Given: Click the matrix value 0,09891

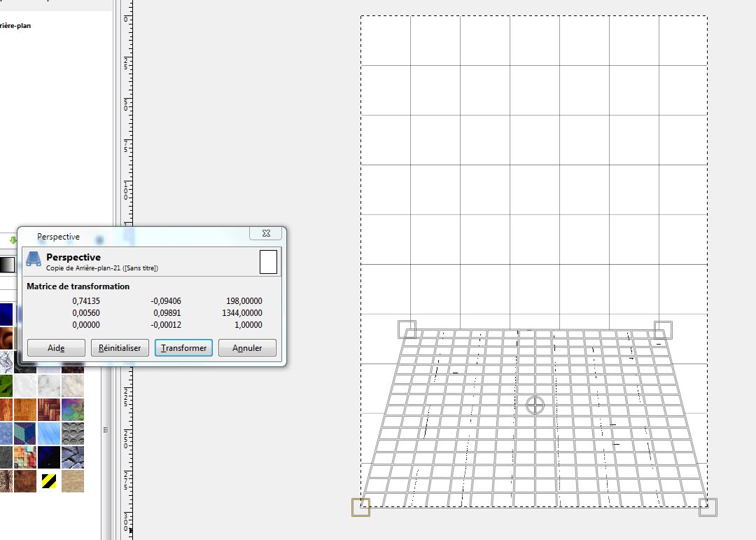Looking at the screenshot, I should pos(167,312).
